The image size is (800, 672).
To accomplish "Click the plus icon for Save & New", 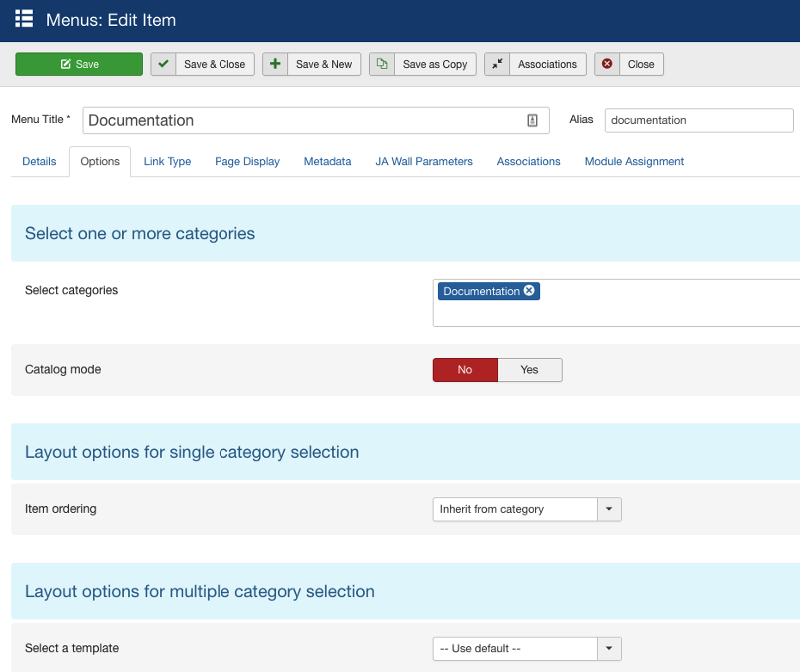I will click(275, 65).
